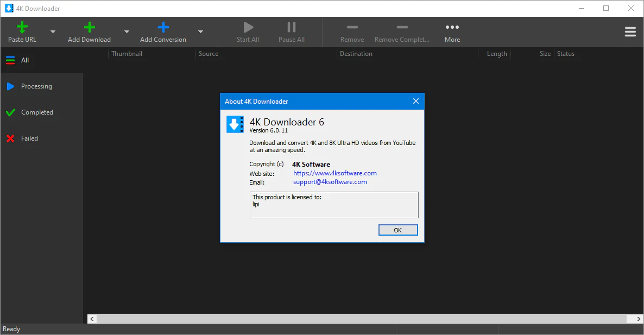Viewport: 644px width, 335px height.
Task: Show Failed downloads list
Action: point(29,138)
